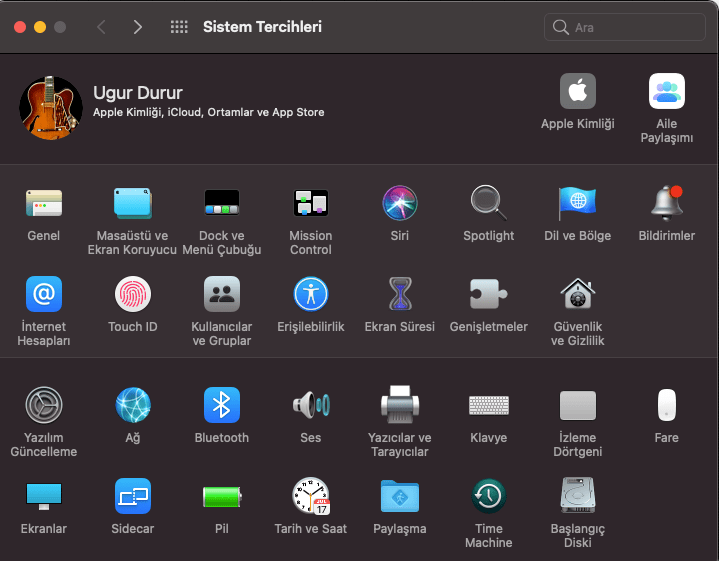Open Yazılım Güncelleme pane
This screenshot has height=561, width=719.
point(44,405)
